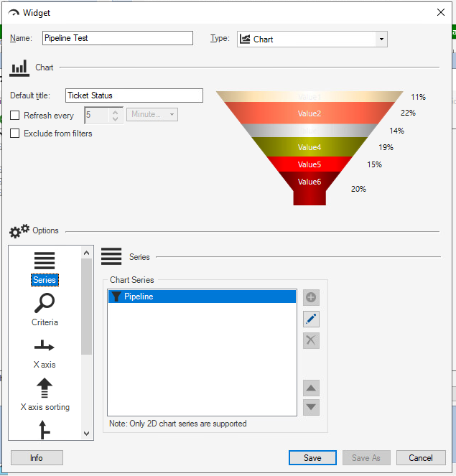Image resolution: width=456 pixels, height=476 pixels.
Task: Delete the series with X icon
Action: tap(311, 340)
